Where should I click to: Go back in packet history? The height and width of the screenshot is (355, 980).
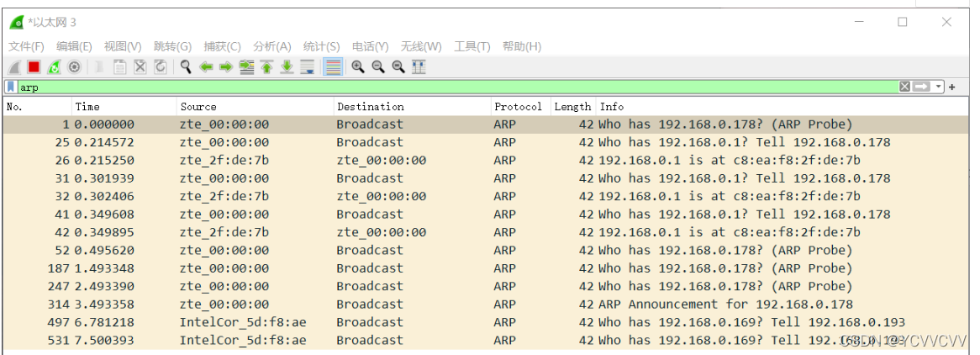(x=206, y=67)
